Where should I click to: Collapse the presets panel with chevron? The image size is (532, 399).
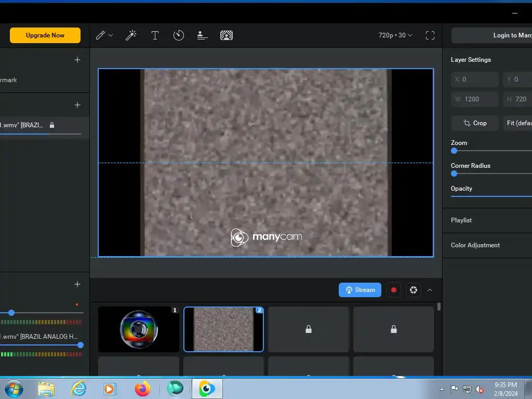pos(430,290)
